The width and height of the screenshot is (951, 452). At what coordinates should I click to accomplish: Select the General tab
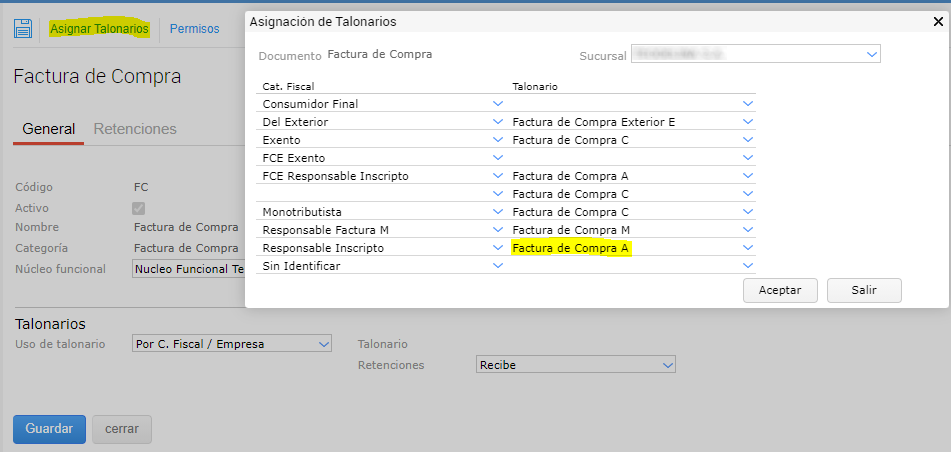pos(48,129)
